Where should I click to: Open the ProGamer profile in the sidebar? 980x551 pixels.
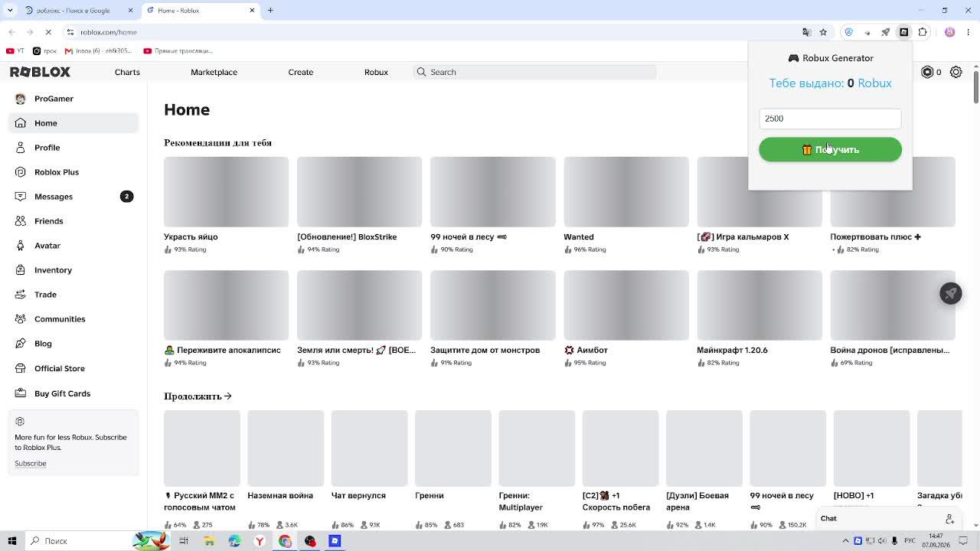coord(73,99)
